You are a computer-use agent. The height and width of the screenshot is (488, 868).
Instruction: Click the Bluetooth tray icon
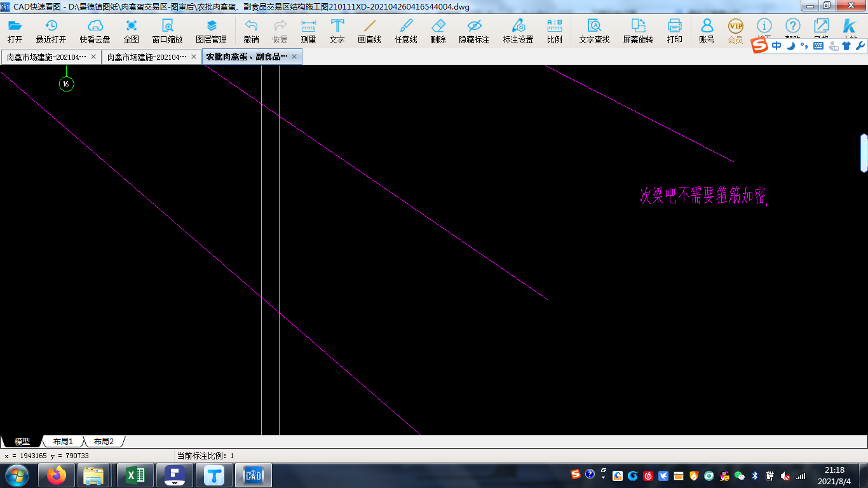point(755,475)
